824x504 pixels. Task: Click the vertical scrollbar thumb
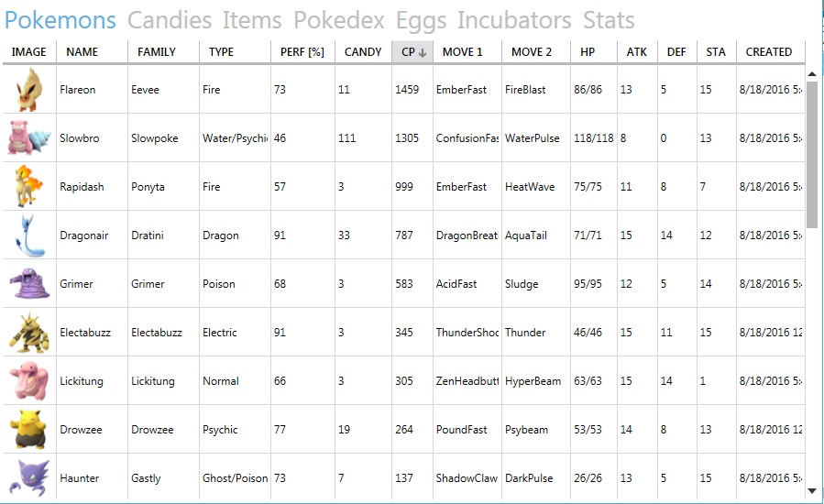pyautogui.click(x=812, y=155)
